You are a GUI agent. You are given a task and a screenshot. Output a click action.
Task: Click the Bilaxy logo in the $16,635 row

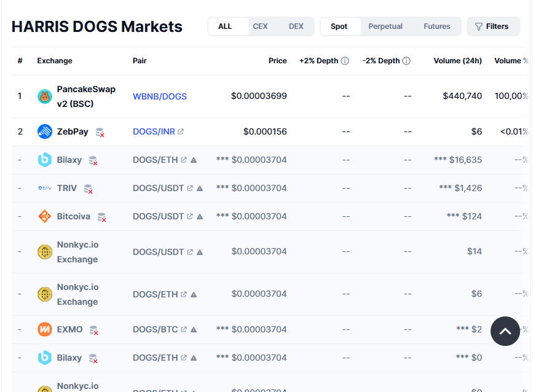tap(44, 160)
